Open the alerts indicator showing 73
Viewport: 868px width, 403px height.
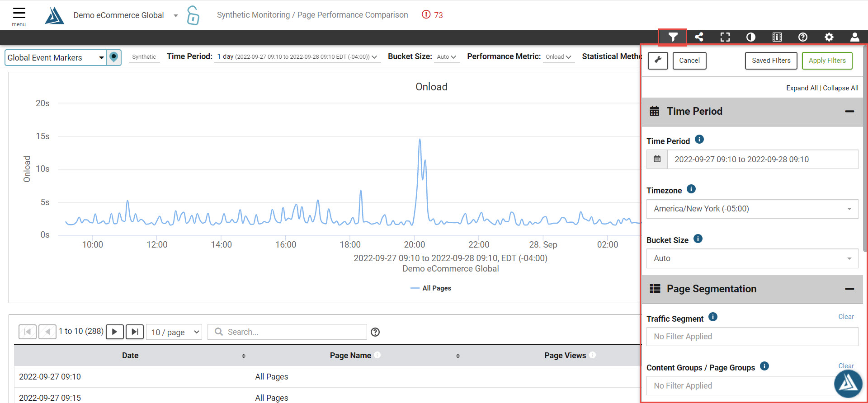[432, 15]
